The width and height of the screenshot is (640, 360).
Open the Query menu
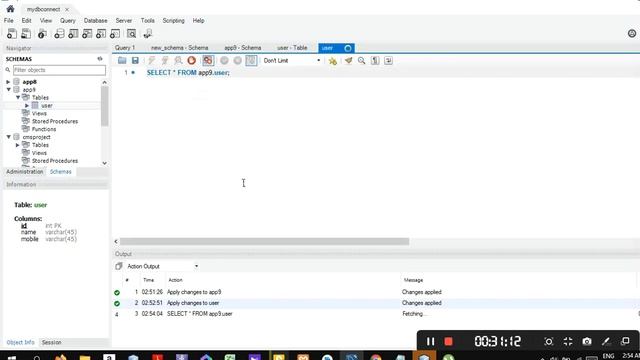[x=68, y=20]
